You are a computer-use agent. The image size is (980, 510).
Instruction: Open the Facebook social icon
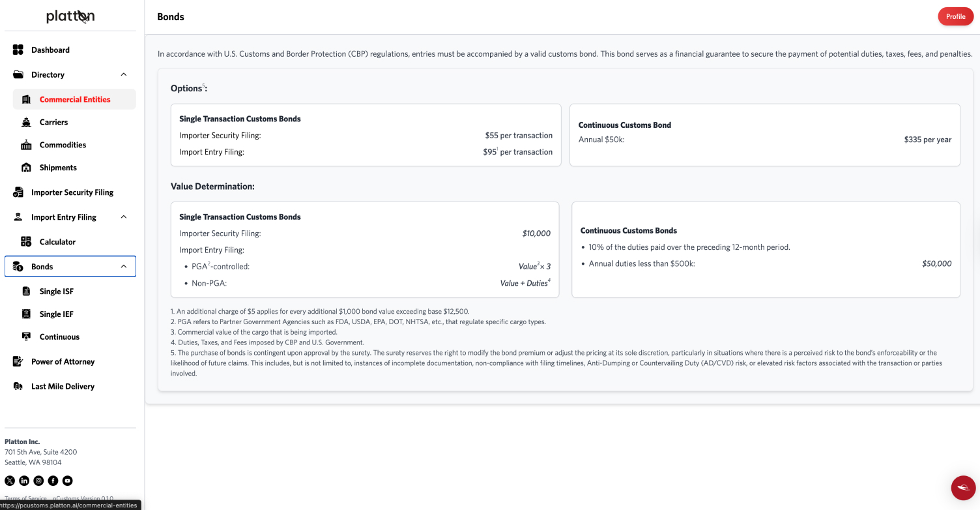(53, 481)
